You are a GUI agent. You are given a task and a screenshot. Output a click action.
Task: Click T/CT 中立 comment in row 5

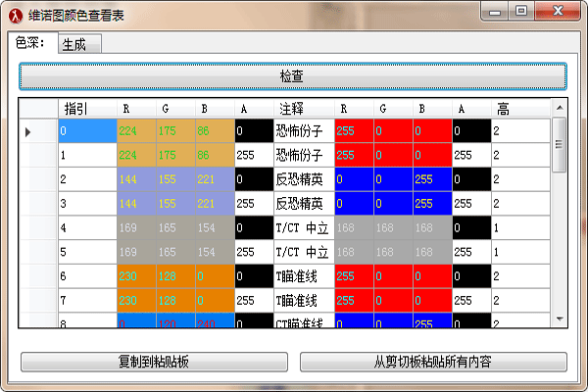click(304, 252)
